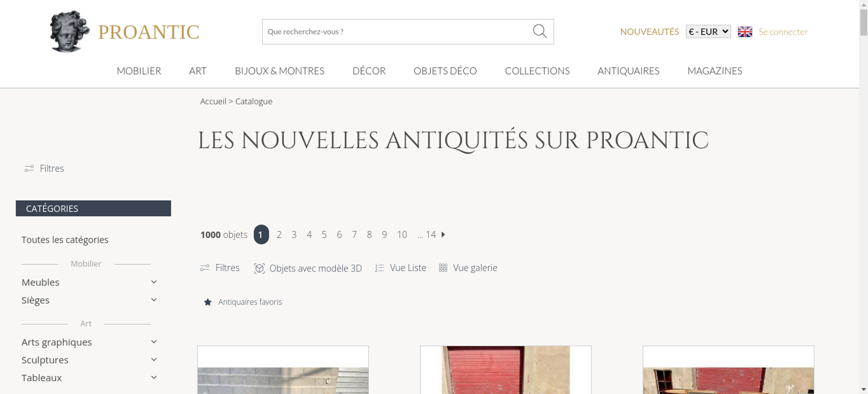Image resolution: width=868 pixels, height=394 pixels.
Task: Click the Antiquaires favoris star icon
Action: pyautogui.click(x=208, y=302)
